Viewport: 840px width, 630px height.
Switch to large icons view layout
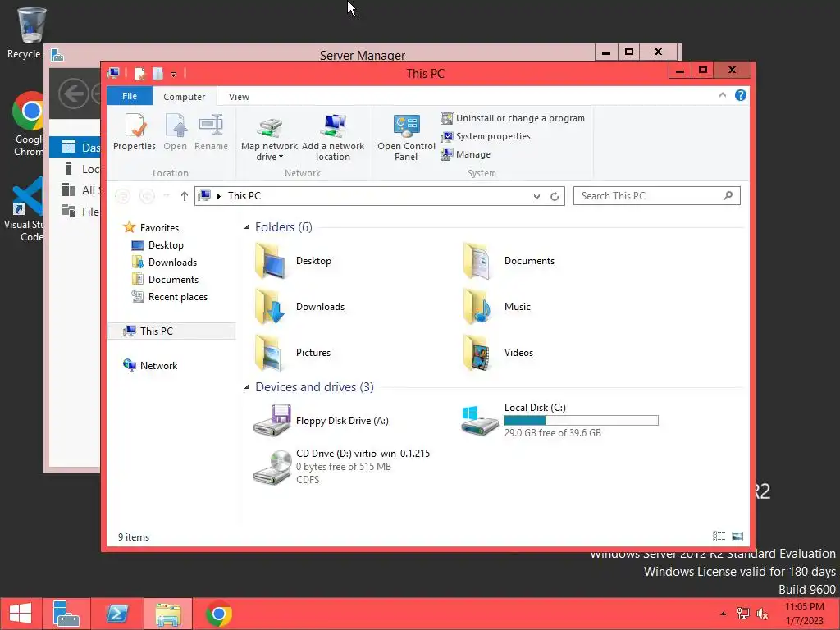pos(737,536)
